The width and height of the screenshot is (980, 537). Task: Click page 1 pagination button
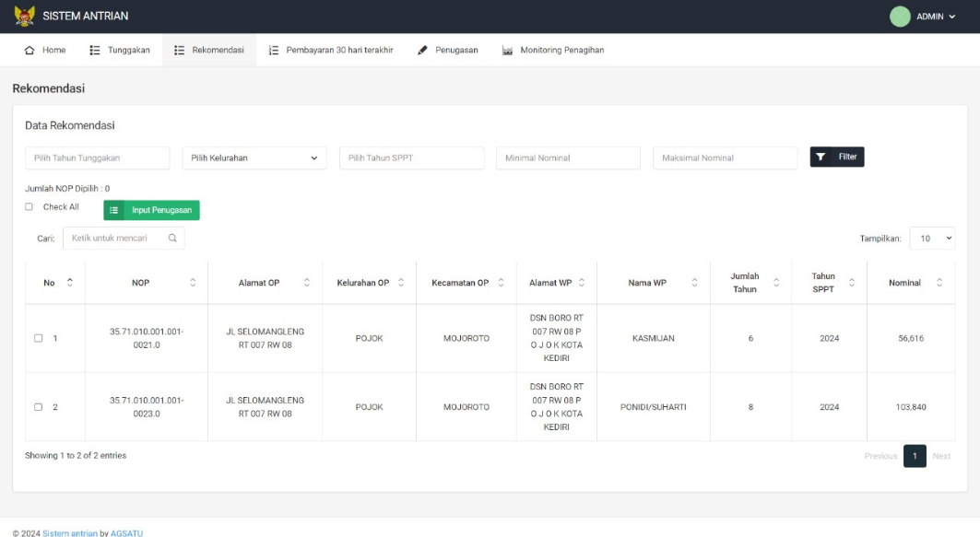915,456
